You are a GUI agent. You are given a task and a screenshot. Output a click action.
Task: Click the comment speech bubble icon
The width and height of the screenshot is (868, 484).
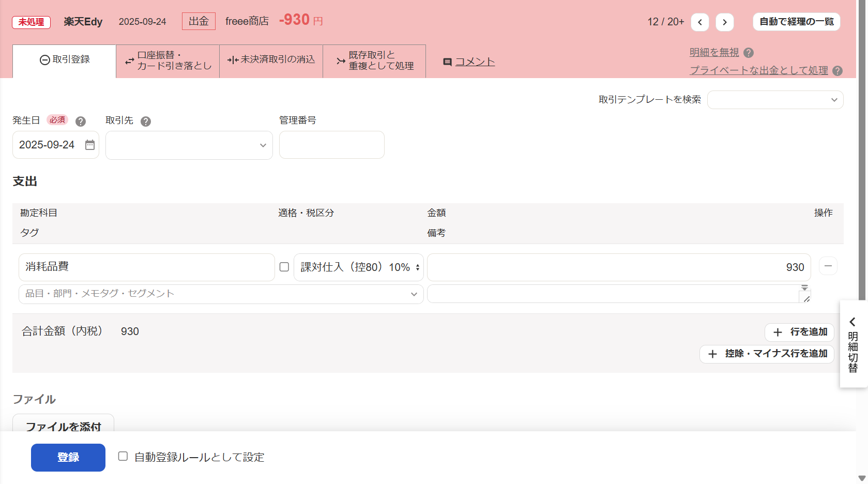tap(448, 62)
